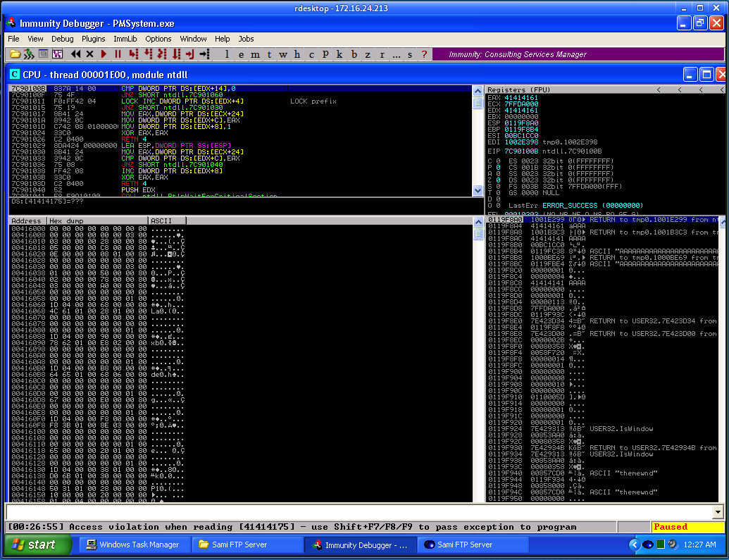Click the Trace over icon
The width and height of the screenshot is (729, 560).
tap(177, 54)
